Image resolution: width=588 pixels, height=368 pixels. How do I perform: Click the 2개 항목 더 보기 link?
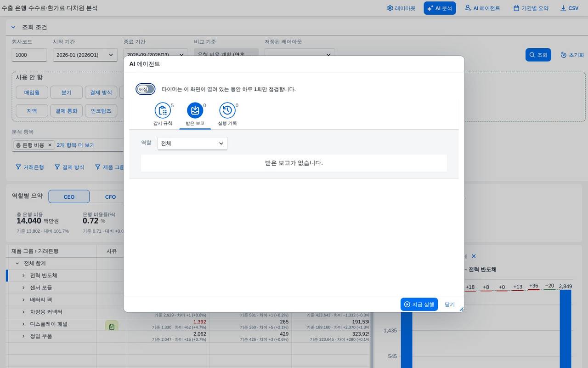tap(76, 145)
